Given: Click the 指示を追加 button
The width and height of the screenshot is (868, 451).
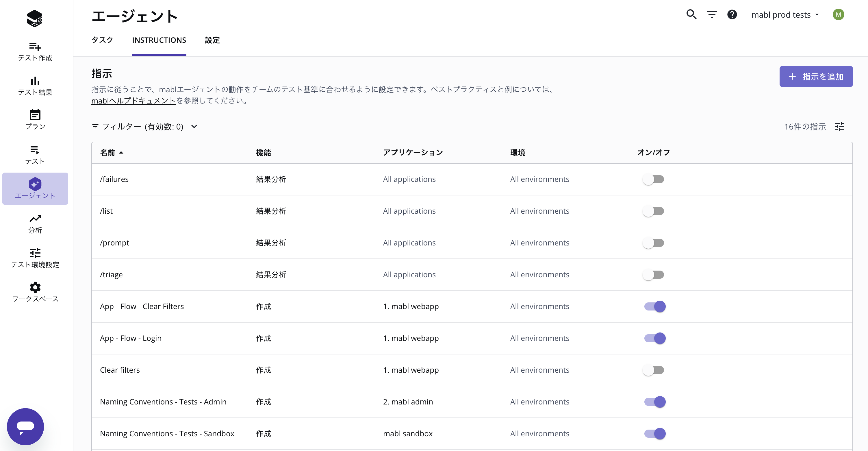Looking at the screenshot, I should (x=816, y=77).
